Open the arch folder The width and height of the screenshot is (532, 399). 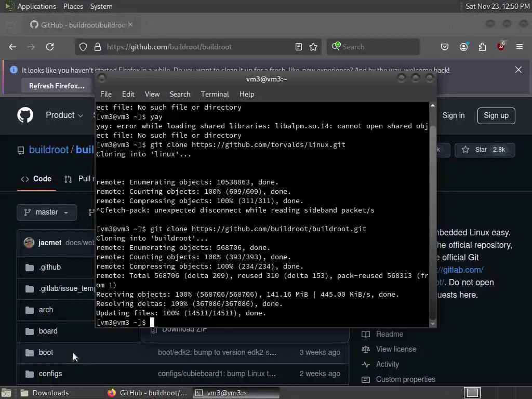[x=46, y=310]
